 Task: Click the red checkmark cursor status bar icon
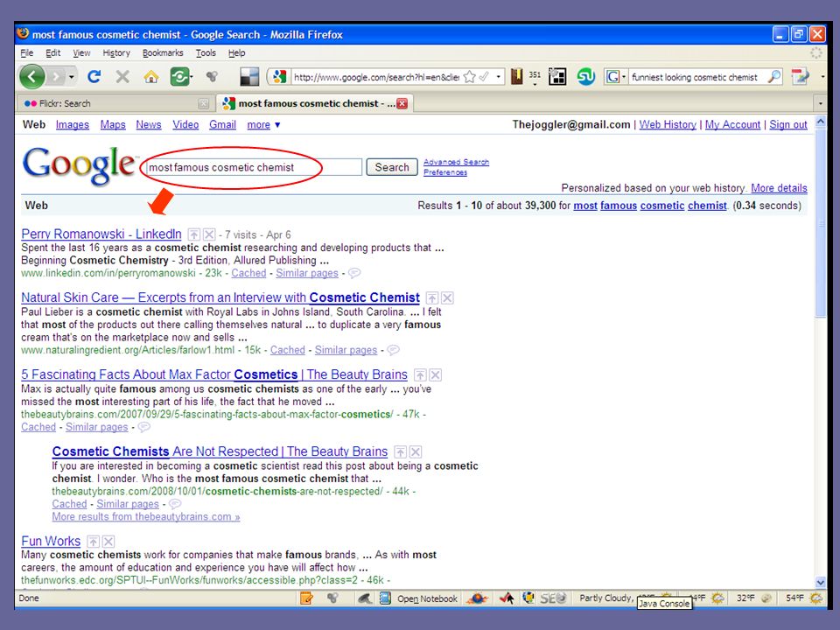tap(507, 598)
